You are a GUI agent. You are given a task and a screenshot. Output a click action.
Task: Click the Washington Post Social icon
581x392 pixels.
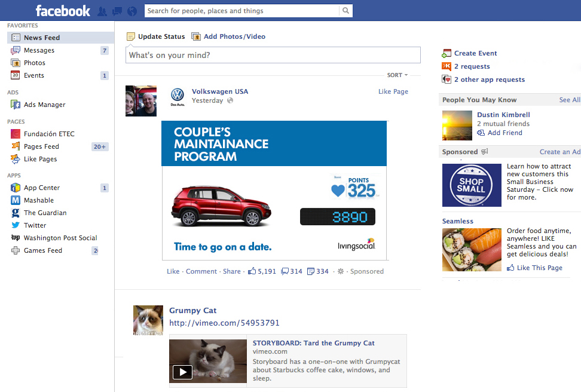coord(16,237)
